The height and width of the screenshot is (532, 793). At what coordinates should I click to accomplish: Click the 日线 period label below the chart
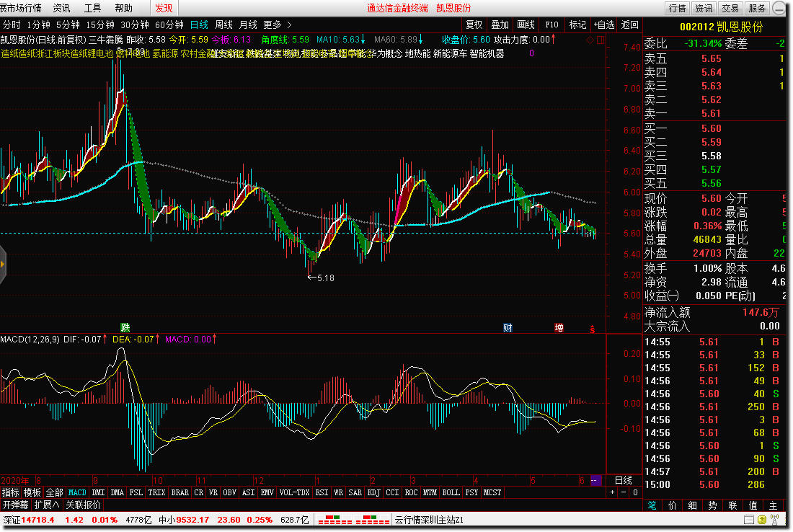624,480
